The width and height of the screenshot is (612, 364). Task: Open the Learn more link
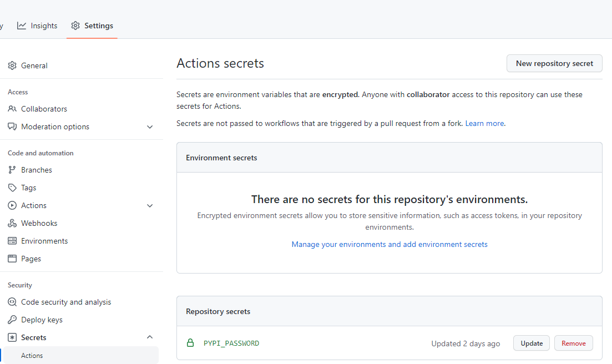[484, 123]
